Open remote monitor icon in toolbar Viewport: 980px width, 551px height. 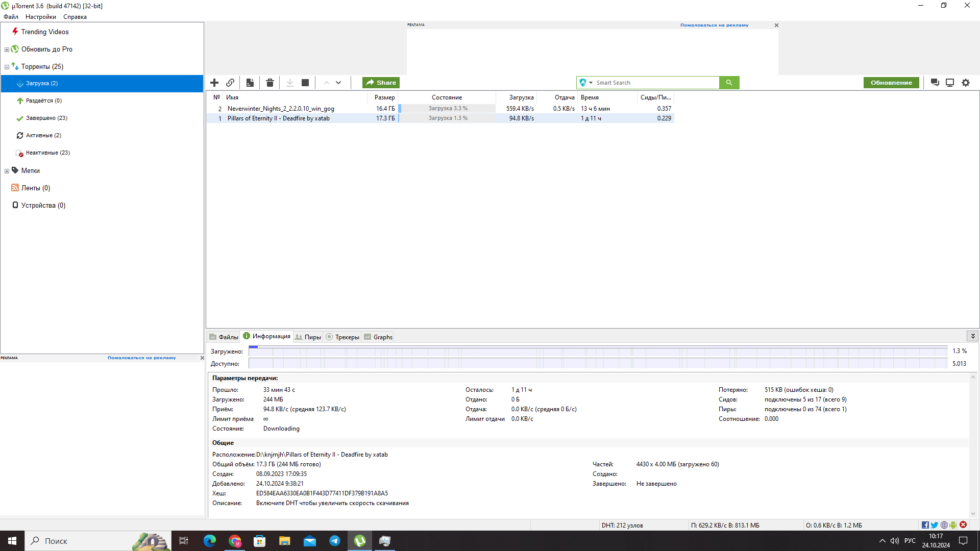pos(950,83)
